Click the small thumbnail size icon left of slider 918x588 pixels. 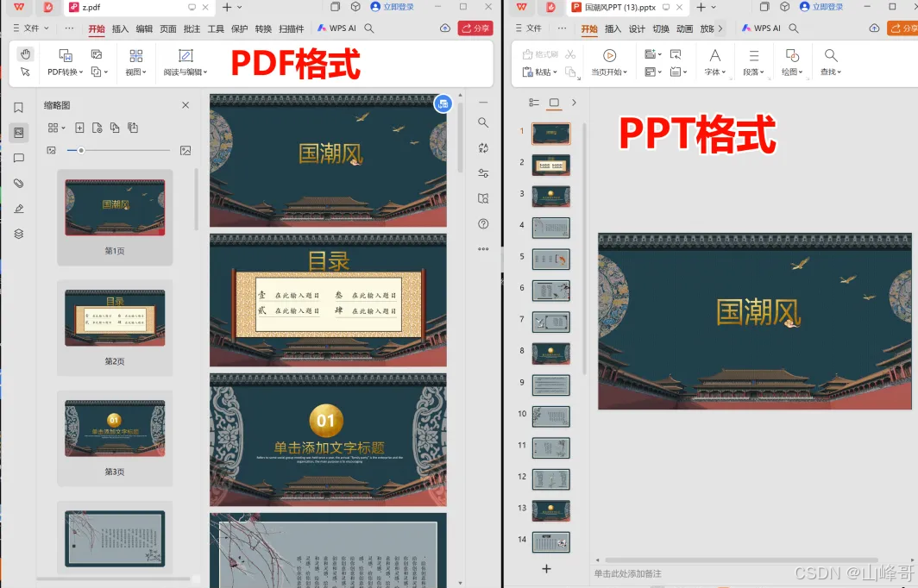(x=52, y=150)
